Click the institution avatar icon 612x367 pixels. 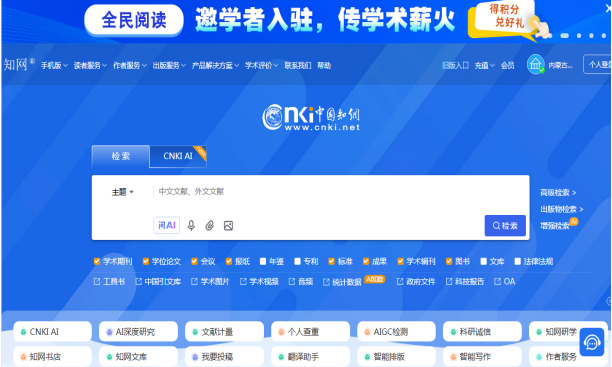pos(536,64)
